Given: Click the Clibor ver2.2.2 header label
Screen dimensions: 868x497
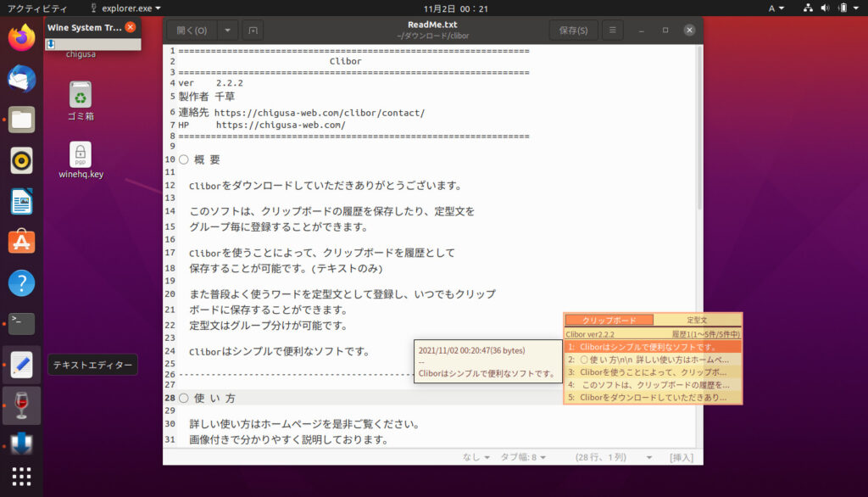Looking at the screenshot, I should [x=590, y=335].
